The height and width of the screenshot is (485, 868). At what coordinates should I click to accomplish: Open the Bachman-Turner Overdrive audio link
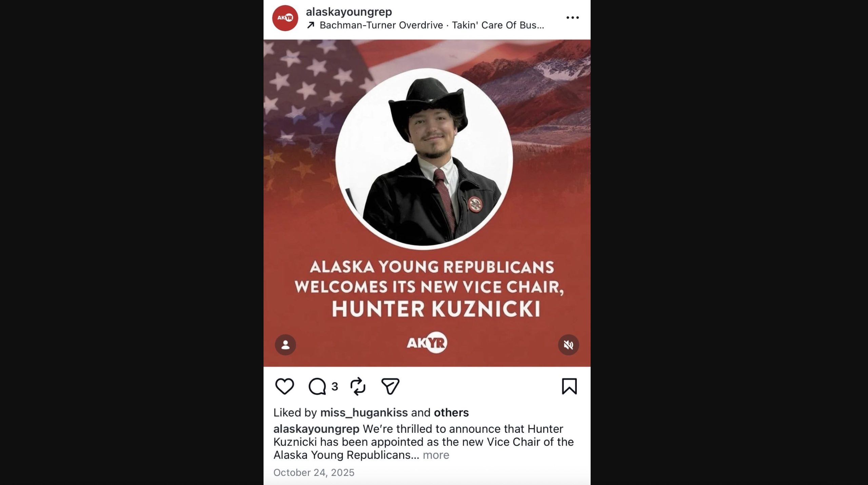click(x=432, y=25)
